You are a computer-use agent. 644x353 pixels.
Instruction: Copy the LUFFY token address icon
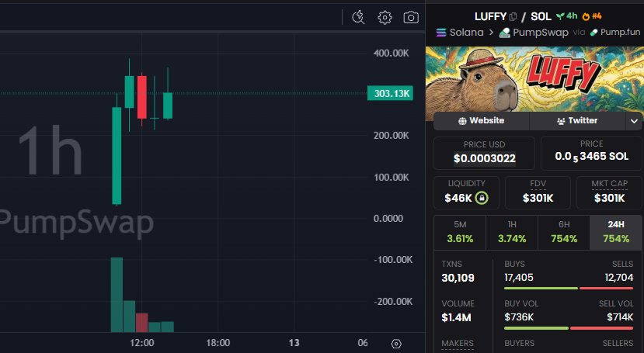pyautogui.click(x=513, y=17)
